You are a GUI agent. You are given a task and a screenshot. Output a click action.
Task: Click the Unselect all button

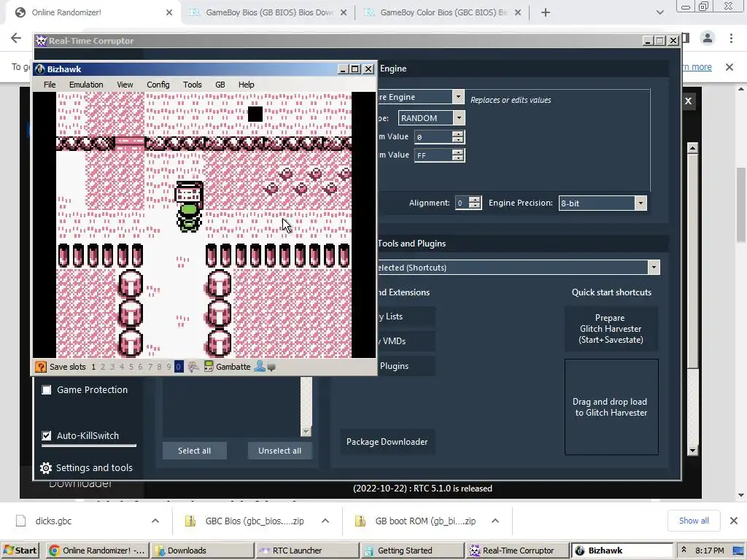click(x=279, y=451)
